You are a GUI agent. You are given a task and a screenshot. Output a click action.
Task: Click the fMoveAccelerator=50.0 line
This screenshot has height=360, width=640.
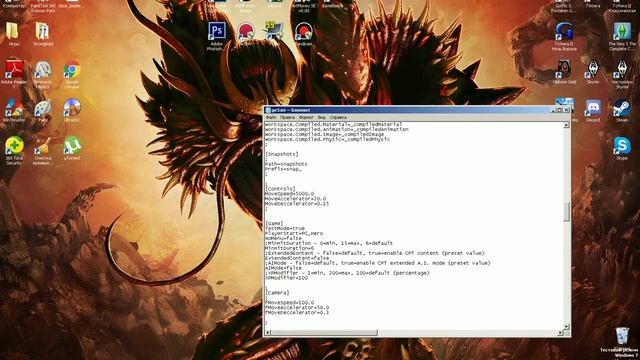tap(297, 307)
